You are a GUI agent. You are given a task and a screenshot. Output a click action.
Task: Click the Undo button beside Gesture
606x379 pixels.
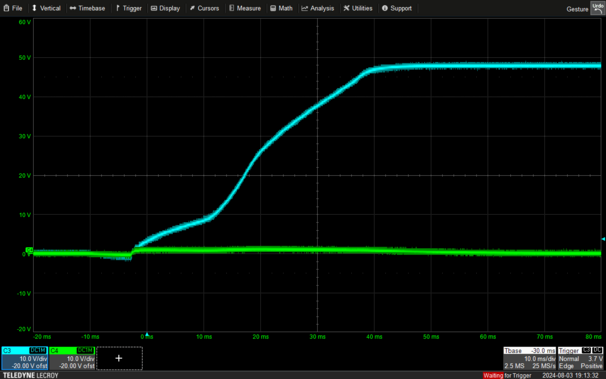pos(597,8)
